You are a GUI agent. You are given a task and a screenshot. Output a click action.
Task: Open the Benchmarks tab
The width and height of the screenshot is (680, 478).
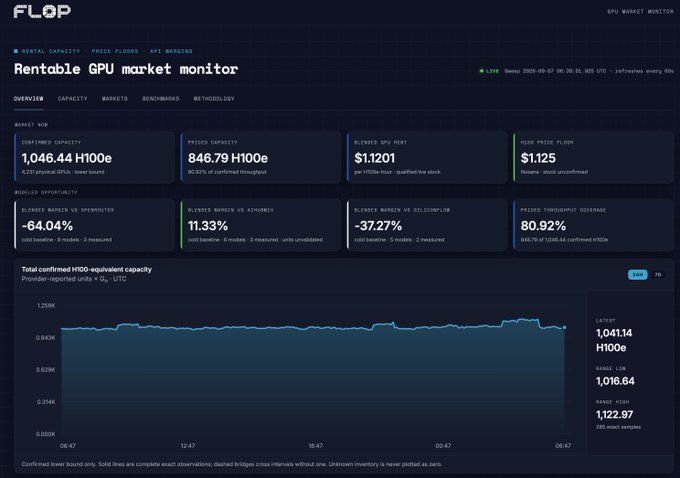tap(160, 98)
